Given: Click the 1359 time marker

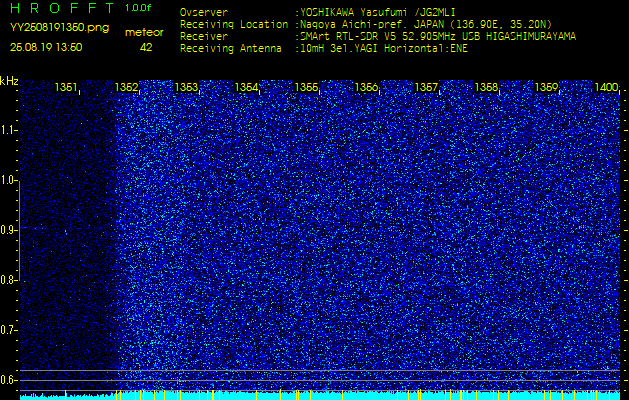Looking at the screenshot, I should tap(546, 87).
